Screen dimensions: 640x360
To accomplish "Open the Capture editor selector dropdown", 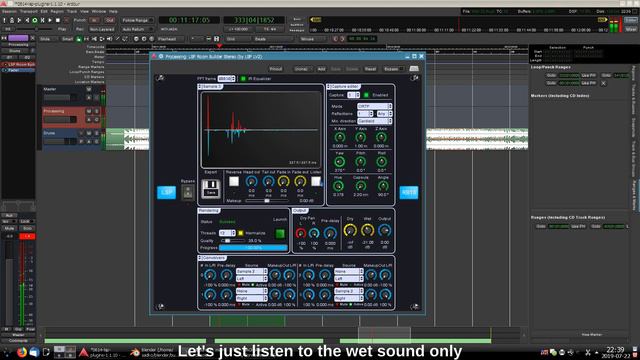I will tap(343, 87).
